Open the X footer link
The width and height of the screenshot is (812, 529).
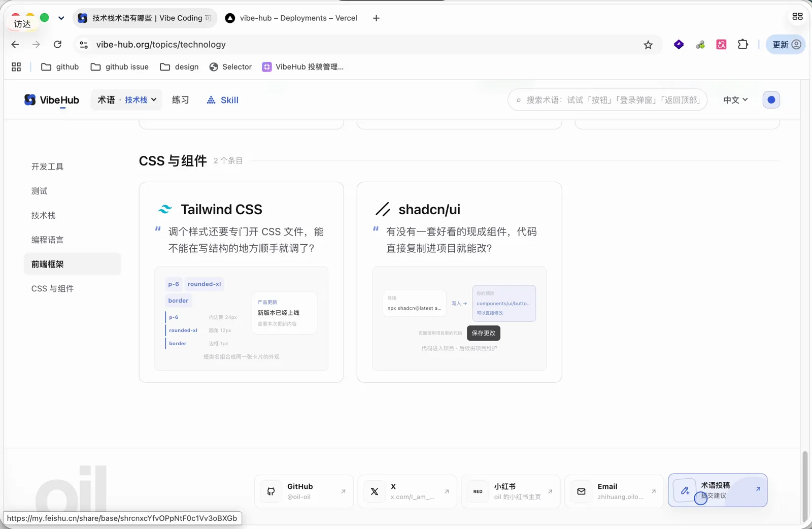[x=407, y=491]
